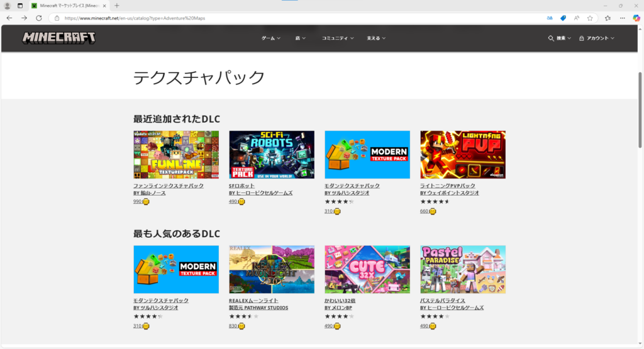Click the read aloud icon

pos(577,18)
